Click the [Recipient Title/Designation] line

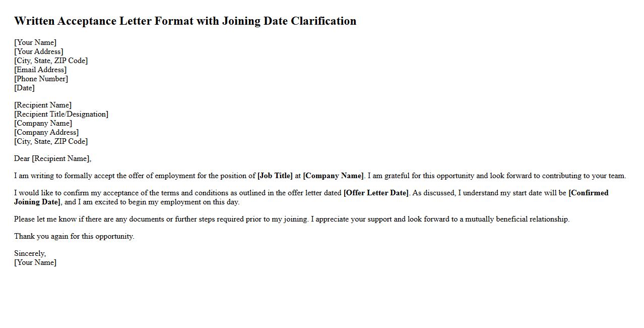pos(61,114)
